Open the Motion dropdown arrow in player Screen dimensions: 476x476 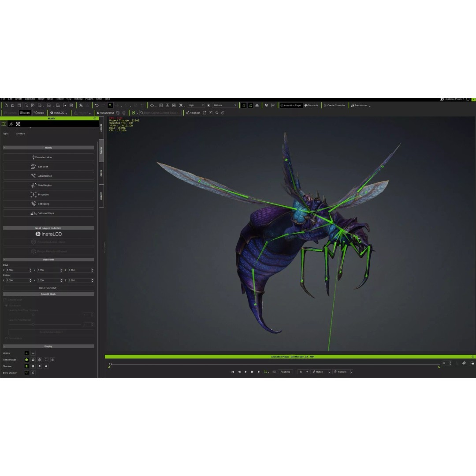coord(329,372)
